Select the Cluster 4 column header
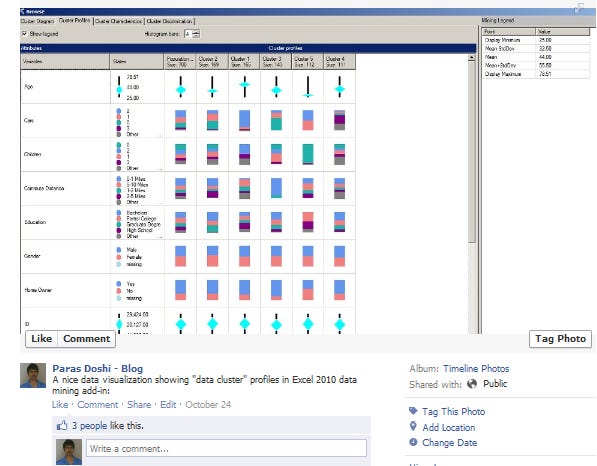 click(339, 61)
